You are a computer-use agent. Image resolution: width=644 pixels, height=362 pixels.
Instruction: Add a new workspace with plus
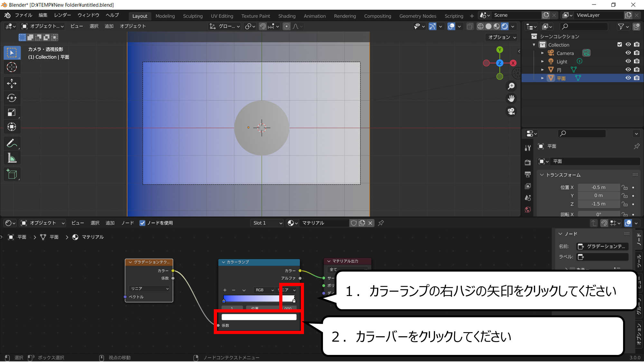pos(472,16)
